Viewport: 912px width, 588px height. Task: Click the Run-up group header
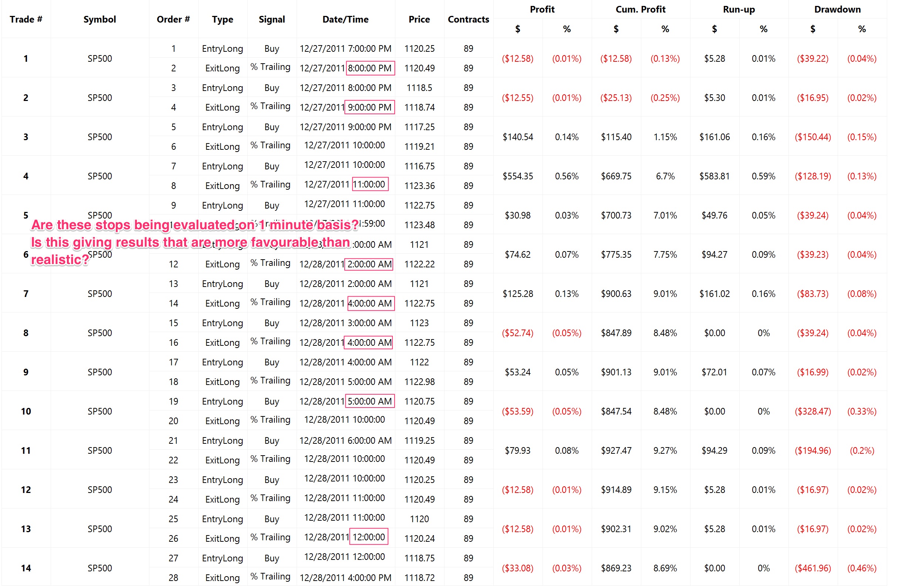pos(739,10)
